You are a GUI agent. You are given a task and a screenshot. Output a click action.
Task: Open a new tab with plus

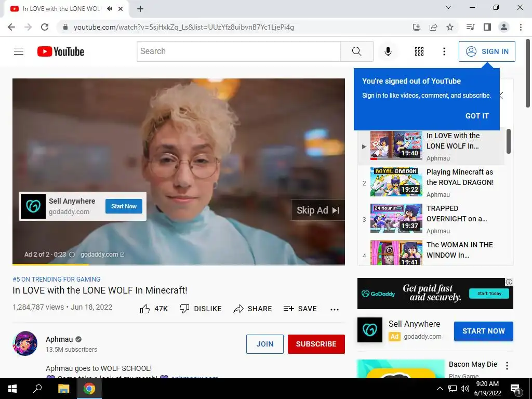(x=140, y=9)
